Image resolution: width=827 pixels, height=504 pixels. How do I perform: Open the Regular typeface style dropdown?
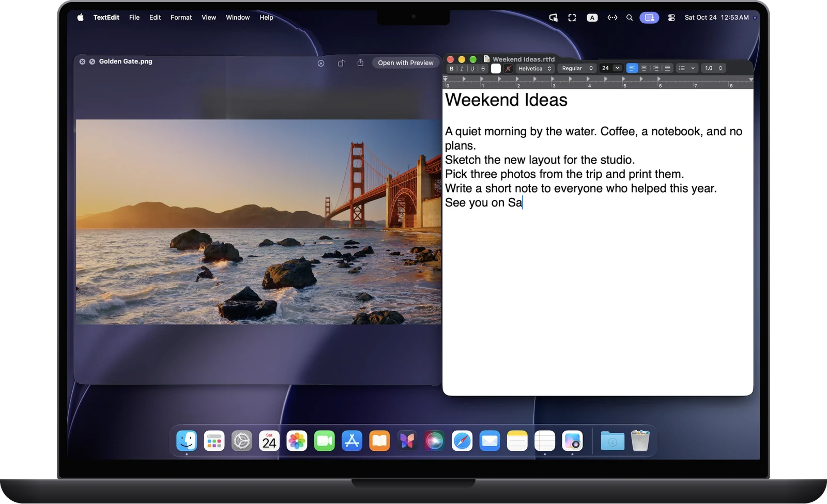tap(577, 69)
